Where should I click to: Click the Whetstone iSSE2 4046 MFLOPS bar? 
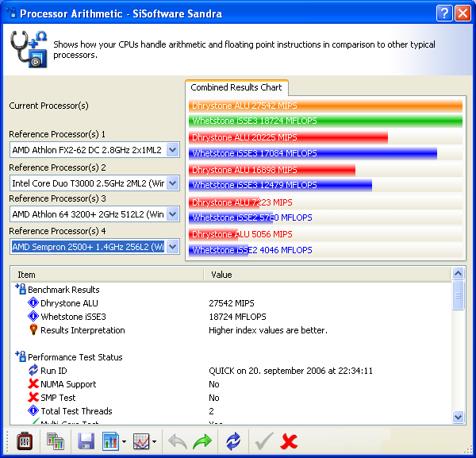218,250
